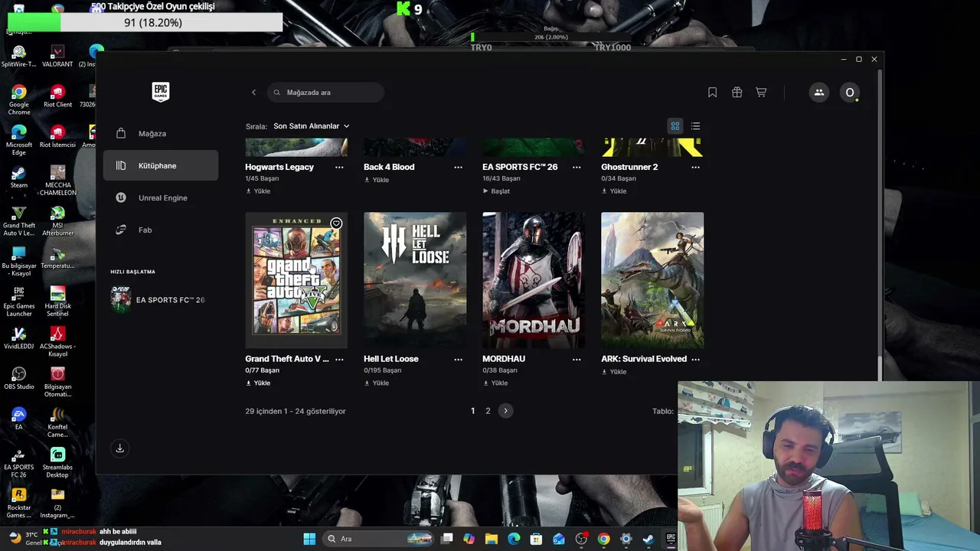Install Grand Theft Auto V via Yükle

point(258,383)
